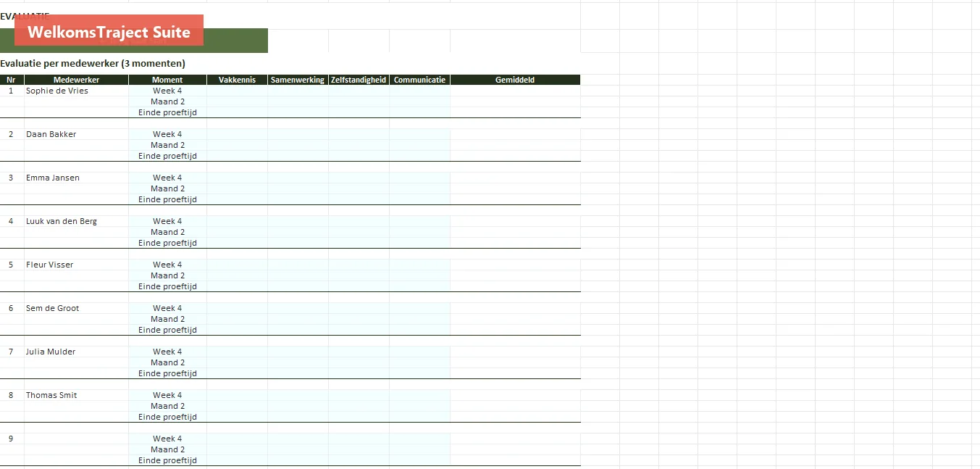This screenshot has width=980, height=469.
Task: Select the 'Vakkennis' column header
Action: [237, 80]
